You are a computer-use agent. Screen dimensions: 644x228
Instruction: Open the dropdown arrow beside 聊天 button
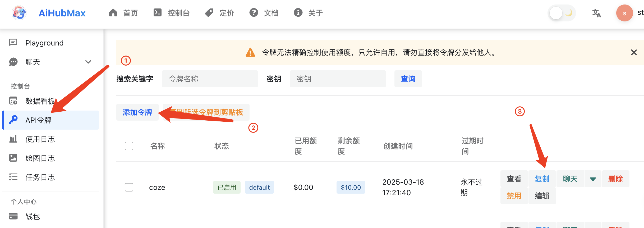(x=593, y=179)
